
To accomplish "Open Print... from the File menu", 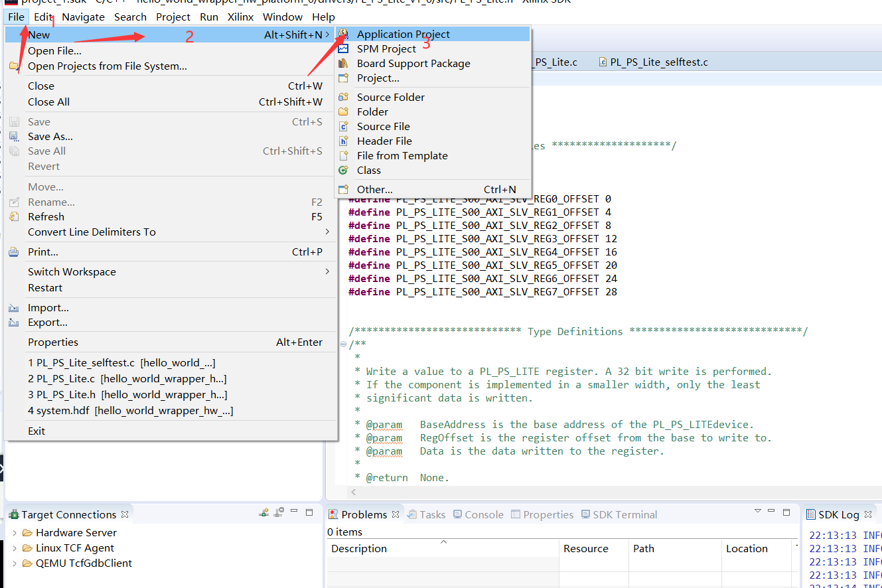I will click(171, 252).
